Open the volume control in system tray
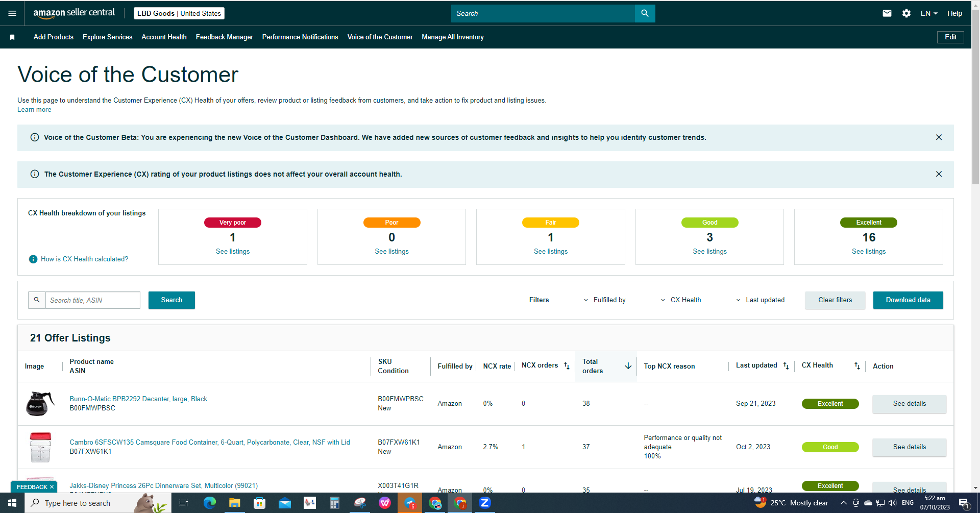 coord(892,503)
